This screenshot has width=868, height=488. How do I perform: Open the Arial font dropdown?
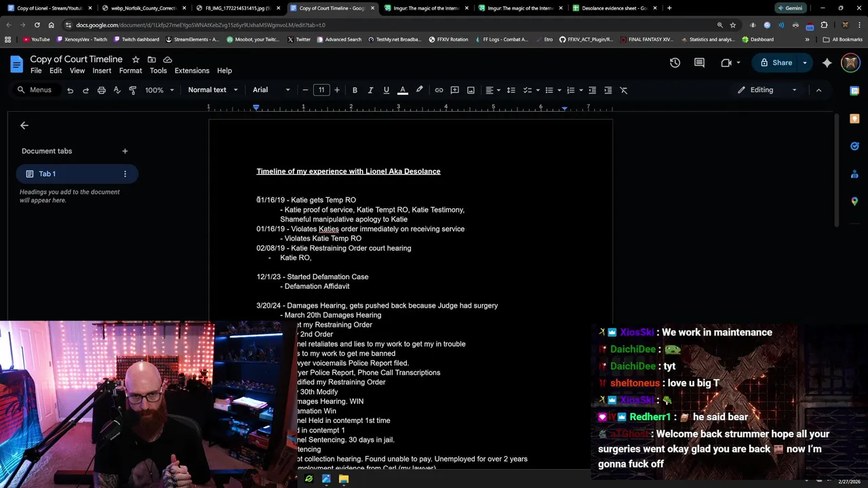pyautogui.click(x=271, y=90)
